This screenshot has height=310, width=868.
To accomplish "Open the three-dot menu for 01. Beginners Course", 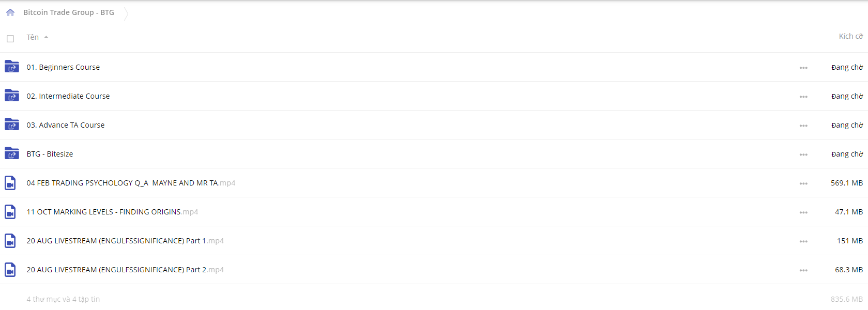I will pyautogui.click(x=803, y=68).
